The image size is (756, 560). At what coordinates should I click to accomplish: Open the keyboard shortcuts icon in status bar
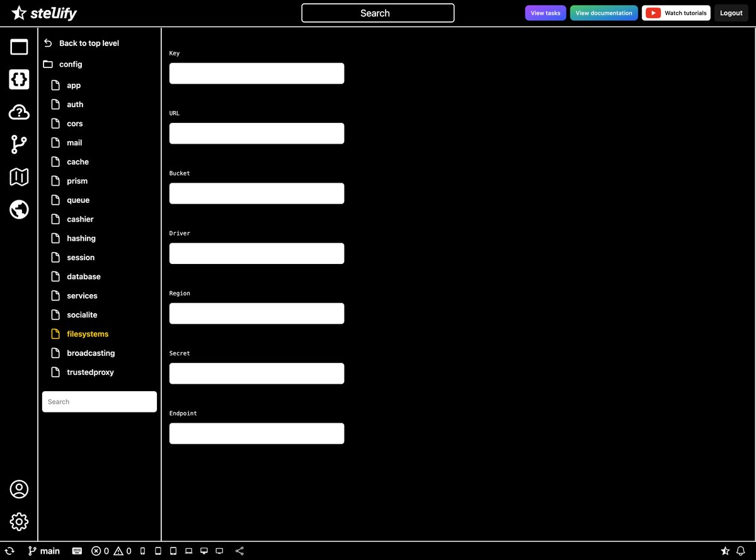tap(77, 551)
